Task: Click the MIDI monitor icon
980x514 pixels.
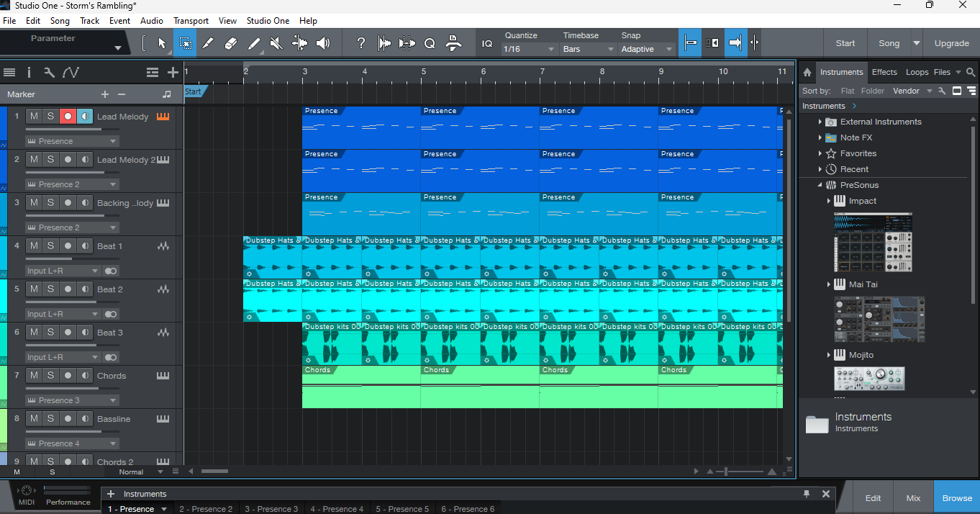Action: (x=27, y=490)
